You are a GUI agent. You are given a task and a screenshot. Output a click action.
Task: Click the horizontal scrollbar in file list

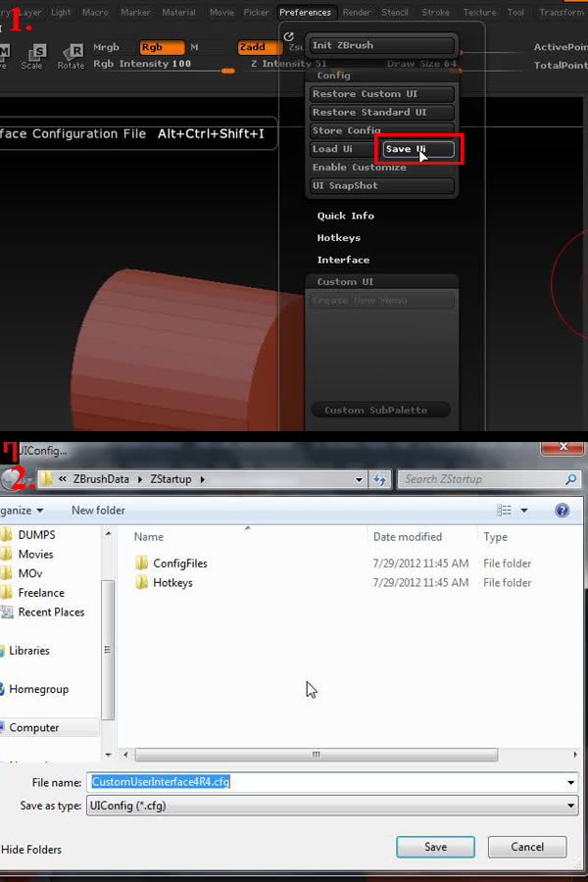[x=317, y=755]
